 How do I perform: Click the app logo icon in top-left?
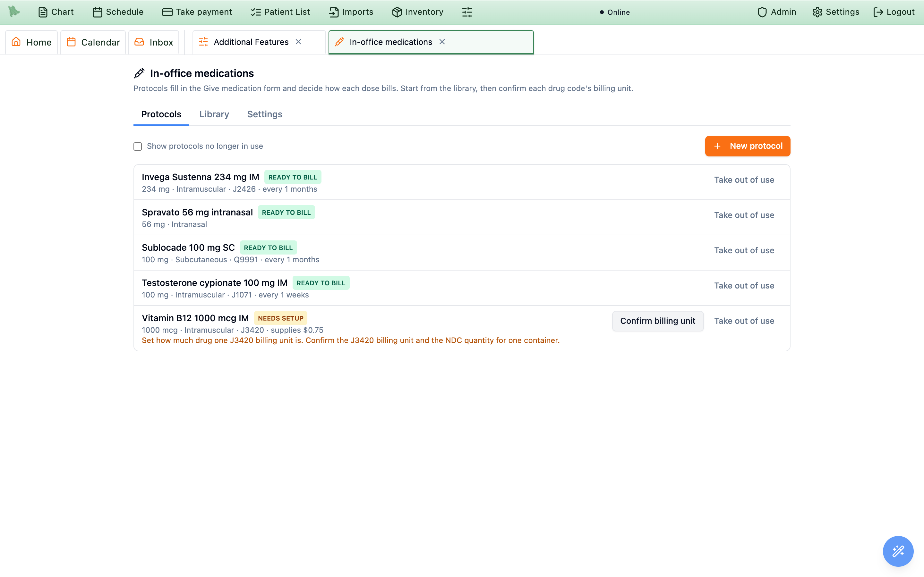14,12
